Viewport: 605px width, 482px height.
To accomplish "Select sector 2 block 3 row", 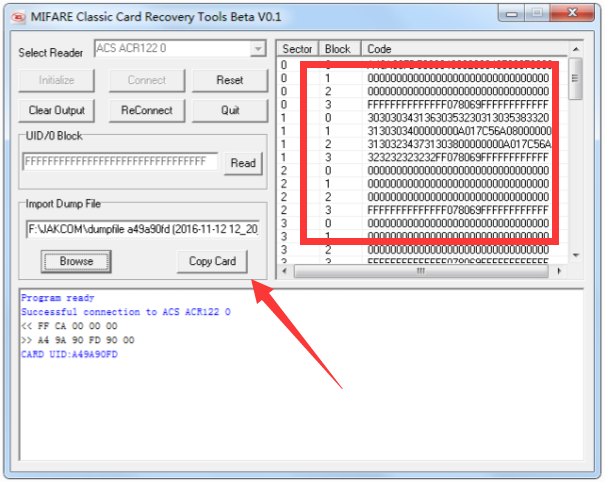I will coord(422,210).
